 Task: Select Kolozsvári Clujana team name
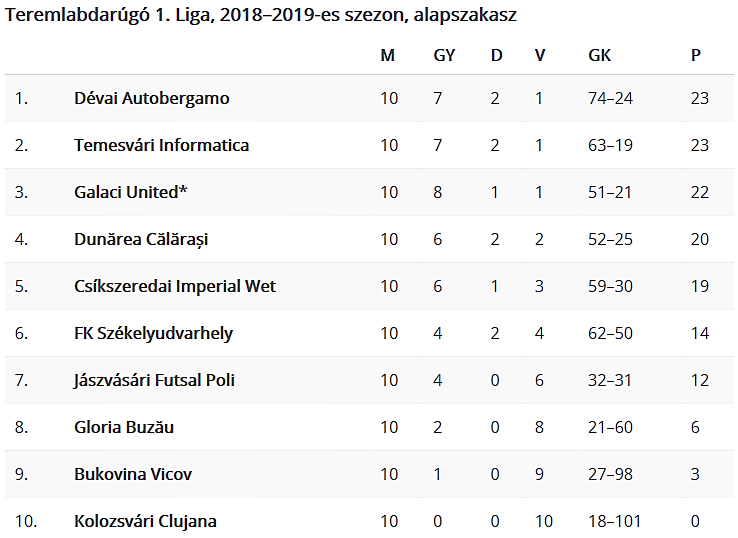145,522
